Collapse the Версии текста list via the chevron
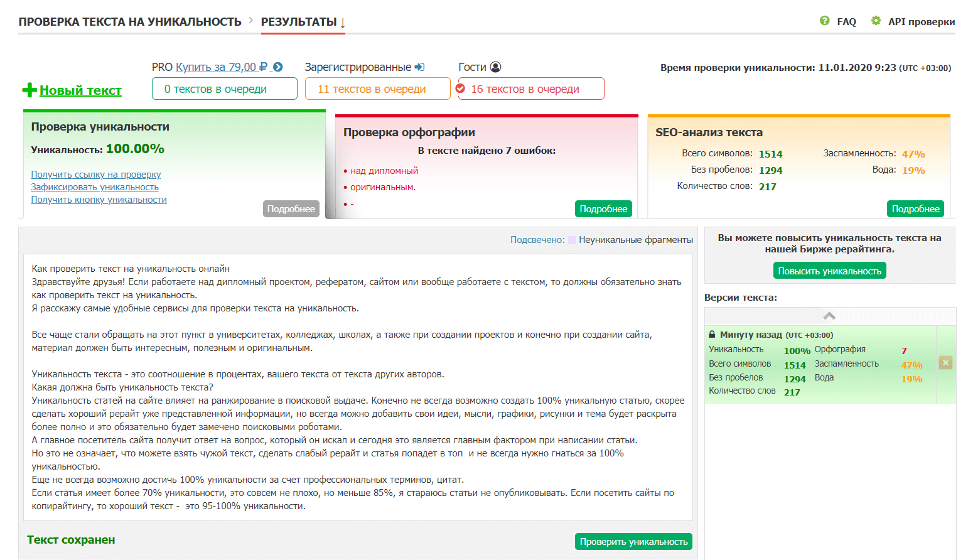 [x=830, y=316]
